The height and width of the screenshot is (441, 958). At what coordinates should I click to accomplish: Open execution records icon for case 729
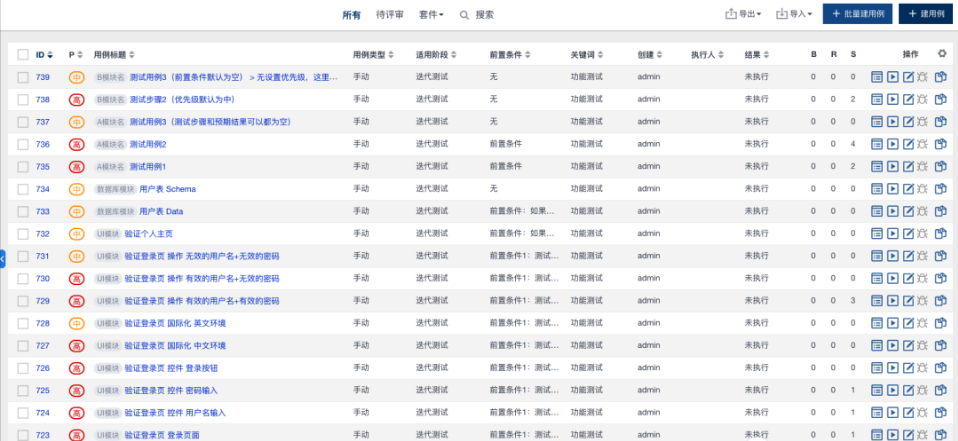point(877,301)
